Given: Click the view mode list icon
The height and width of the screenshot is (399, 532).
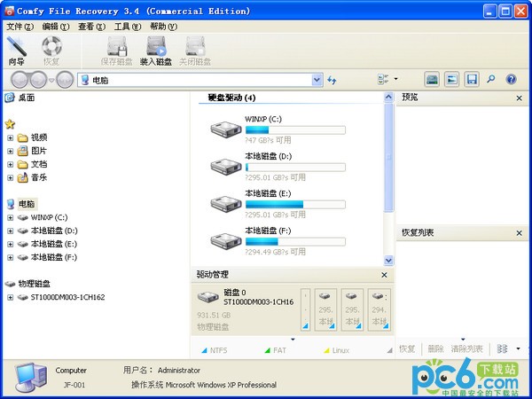Looking at the screenshot, I should pos(383,80).
